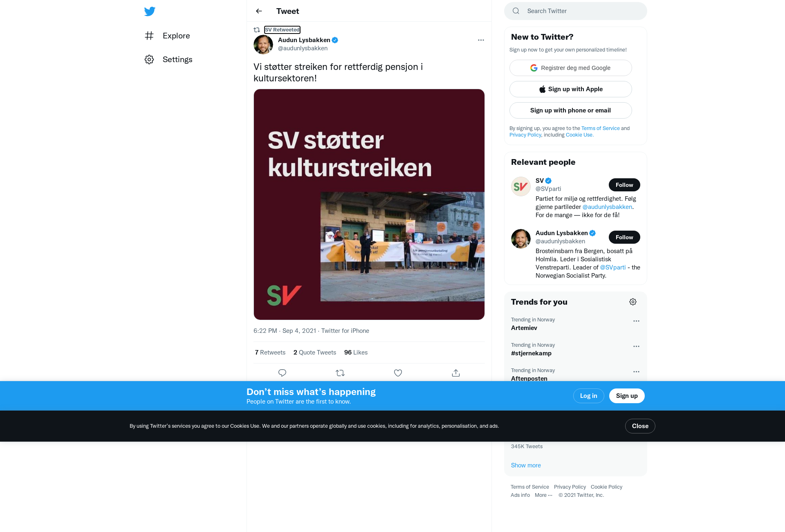Retweet using the action bar icon

pyautogui.click(x=340, y=373)
